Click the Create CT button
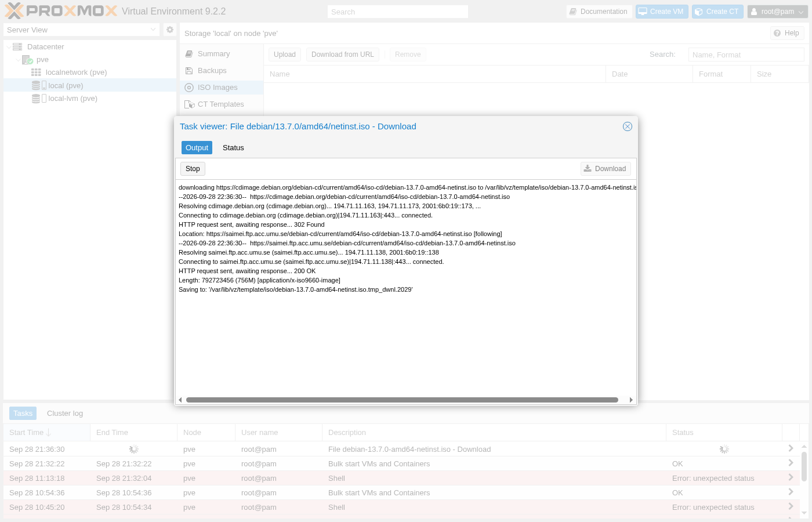 pyautogui.click(x=717, y=12)
